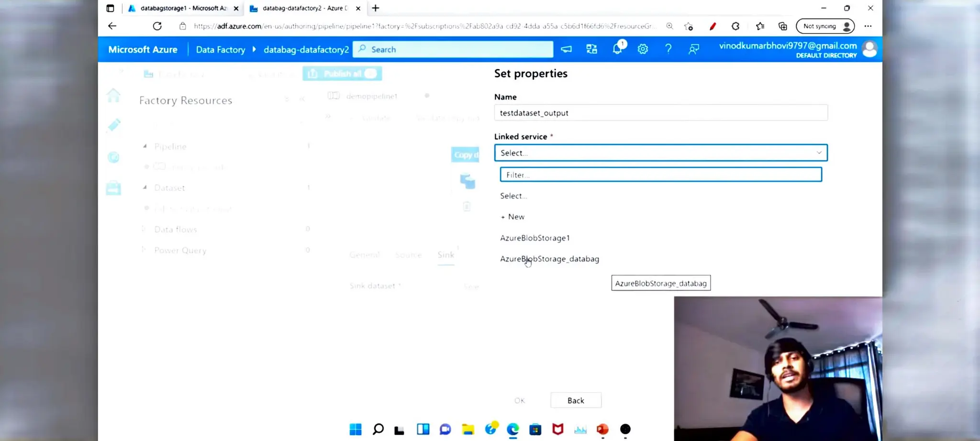Click the Azure Search box
The width and height of the screenshot is (980, 441).
coord(453,49)
